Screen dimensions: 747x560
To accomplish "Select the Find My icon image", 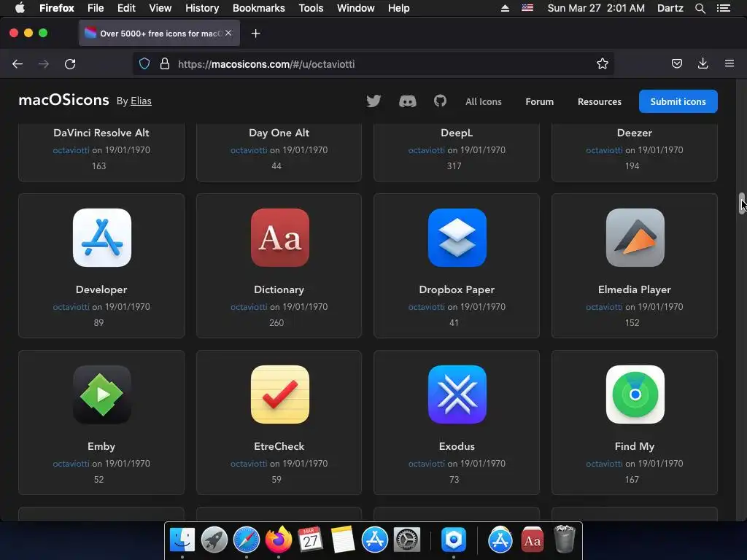I will [x=635, y=394].
